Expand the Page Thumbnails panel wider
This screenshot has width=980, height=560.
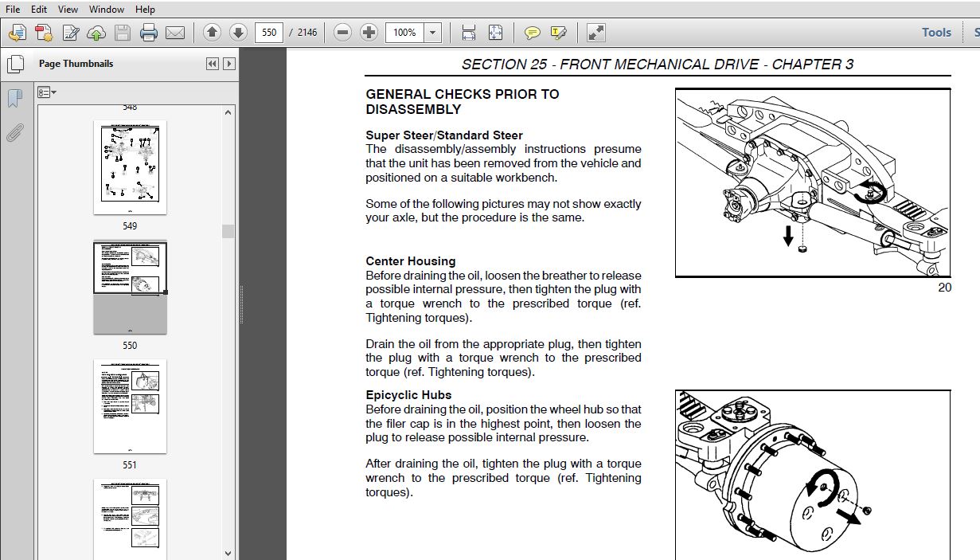pos(229,64)
